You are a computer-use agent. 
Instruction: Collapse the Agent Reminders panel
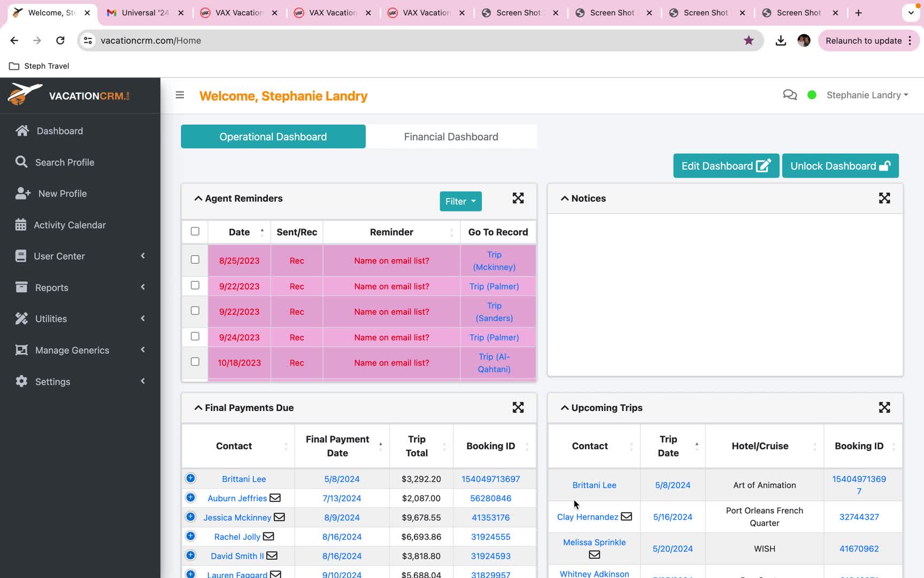point(198,198)
